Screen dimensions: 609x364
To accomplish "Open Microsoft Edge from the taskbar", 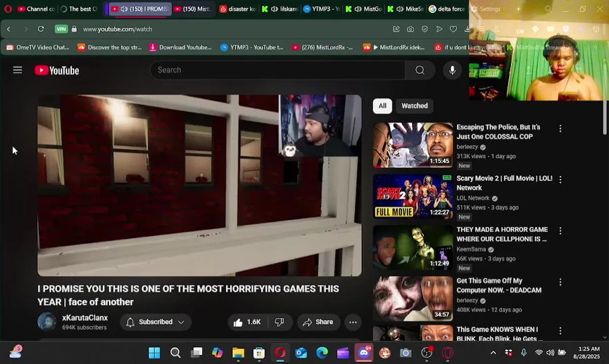I will [x=322, y=352].
